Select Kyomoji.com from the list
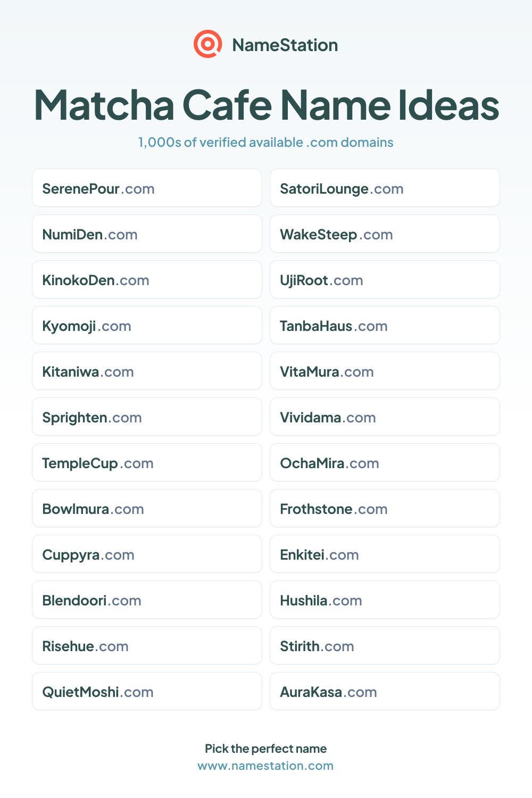Image resolution: width=532 pixels, height=798 pixels. pyautogui.click(x=147, y=325)
